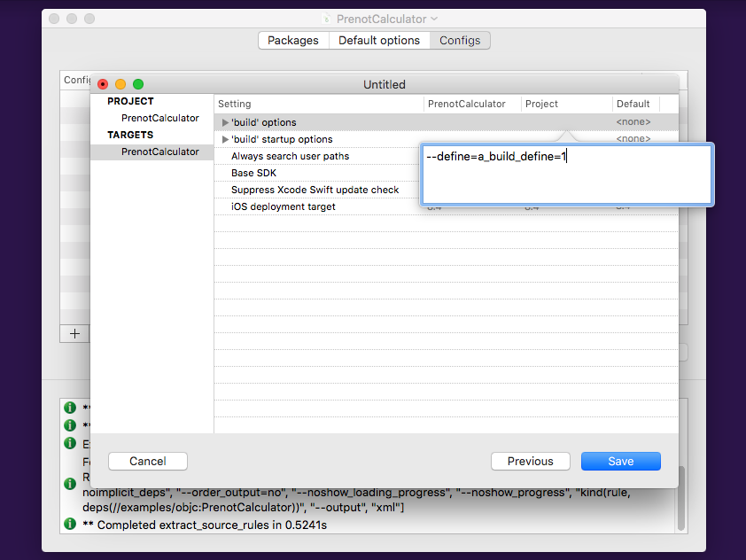746x560 pixels.
Task: Minimize the Untitled dialog with yellow button
Action: click(120, 84)
